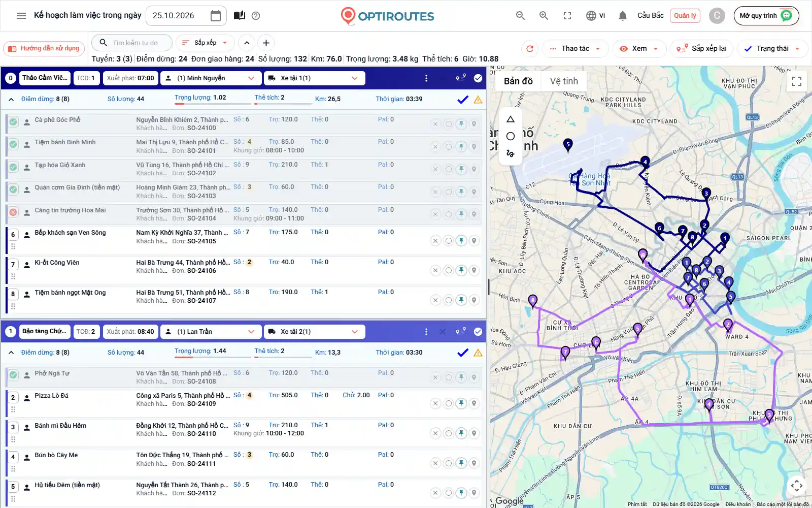Click the Mở quy trình button
The image size is (812, 508).
point(766,16)
